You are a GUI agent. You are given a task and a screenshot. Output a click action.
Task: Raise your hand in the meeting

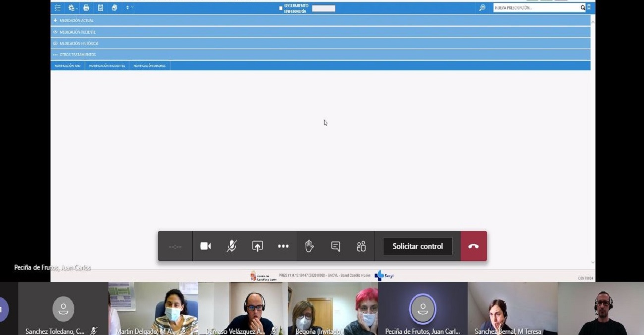tap(309, 246)
